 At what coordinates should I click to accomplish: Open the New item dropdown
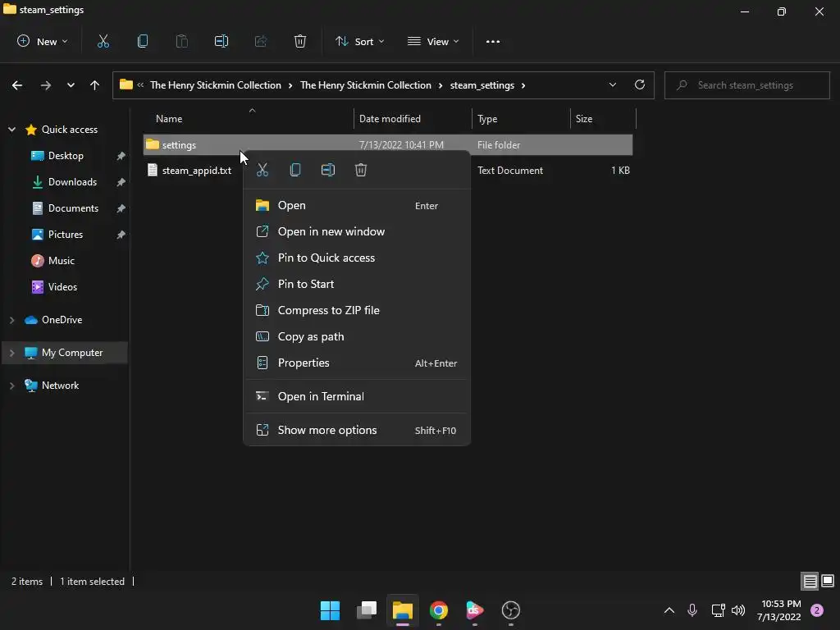43,41
